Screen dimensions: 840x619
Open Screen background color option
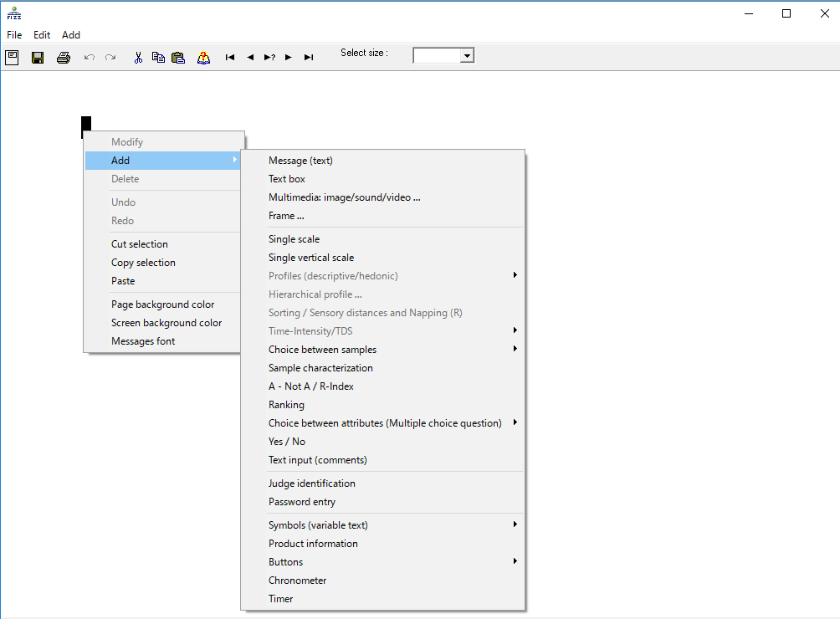[162, 323]
